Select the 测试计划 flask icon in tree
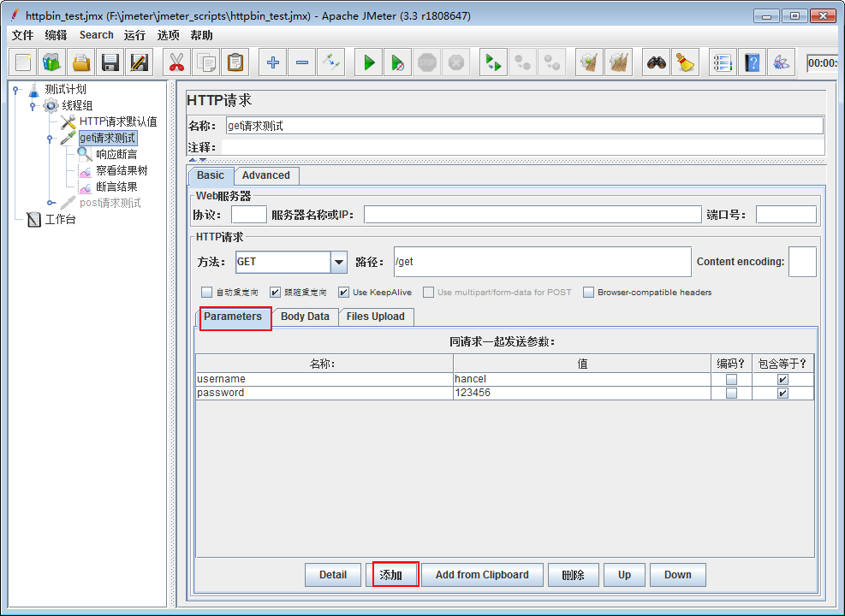The width and height of the screenshot is (845, 616). 33,89
